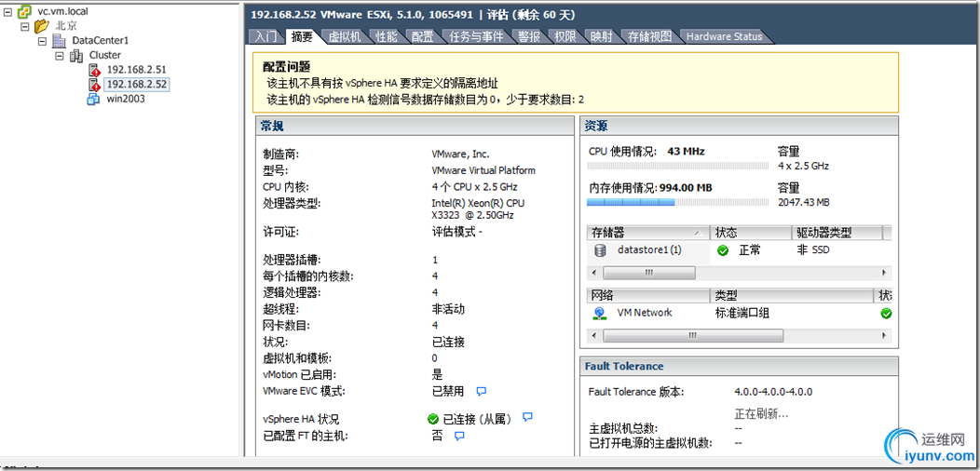Screen dimensions: 980x471
Task: Open the 任务与事件 tab
Action: point(476,36)
